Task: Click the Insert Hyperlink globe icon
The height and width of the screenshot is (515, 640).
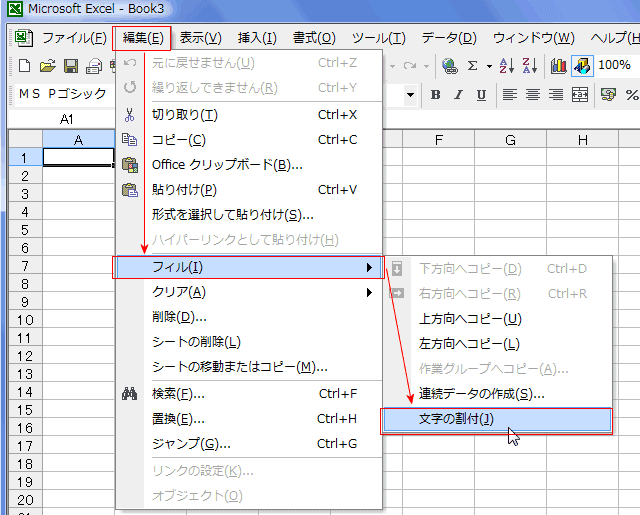Action: [x=450, y=66]
